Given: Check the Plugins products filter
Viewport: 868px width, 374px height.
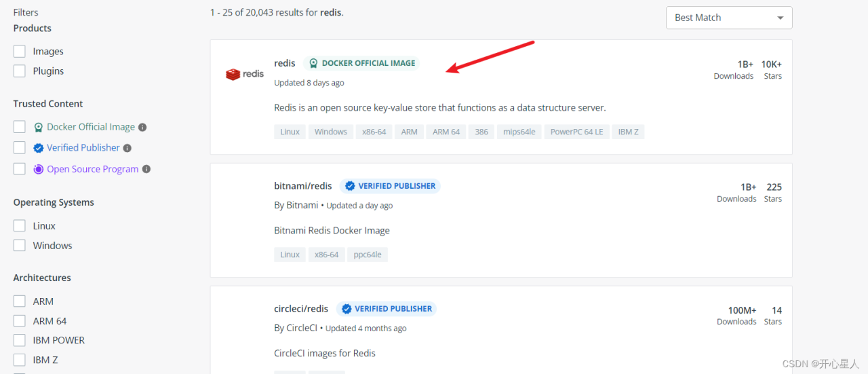Looking at the screenshot, I should coord(20,71).
